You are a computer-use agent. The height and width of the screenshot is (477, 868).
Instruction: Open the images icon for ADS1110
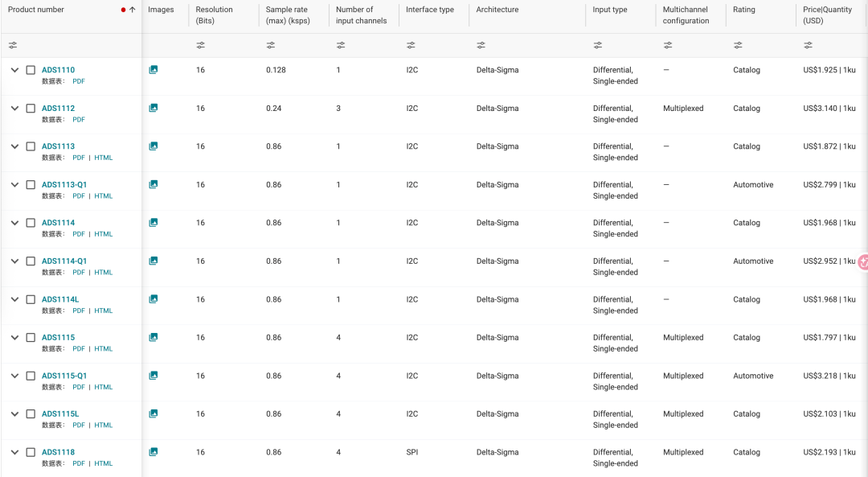tap(154, 70)
